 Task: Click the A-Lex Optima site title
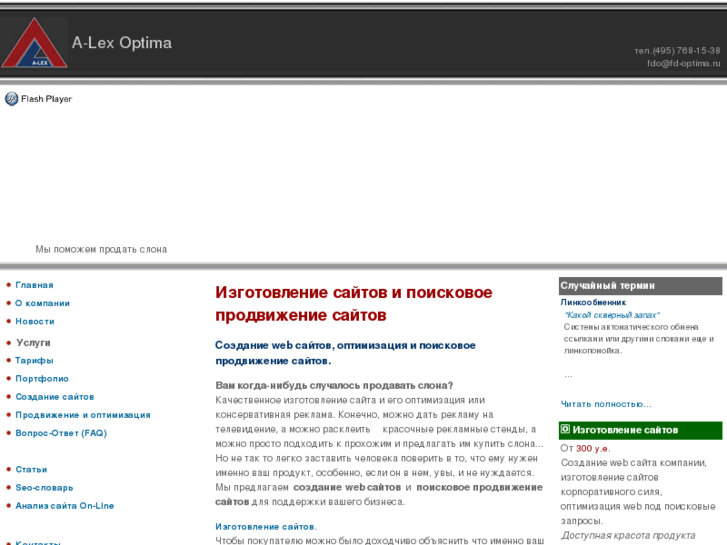tap(122, 43)
